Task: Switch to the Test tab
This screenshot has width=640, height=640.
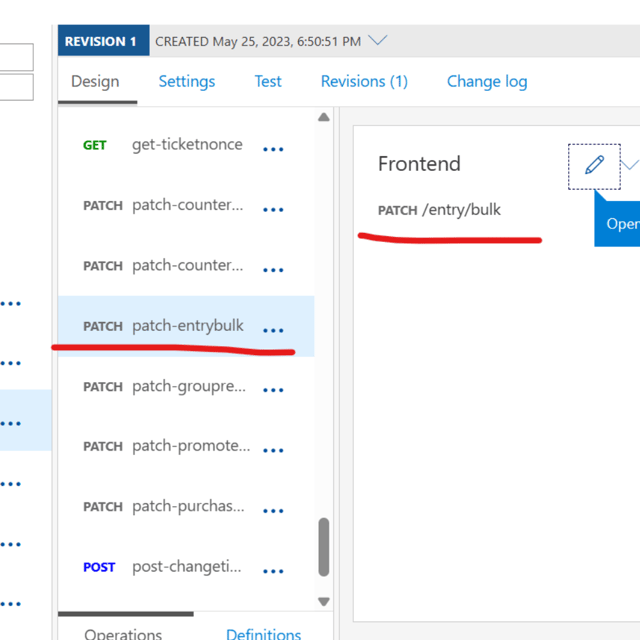Action: click(268, 82)
